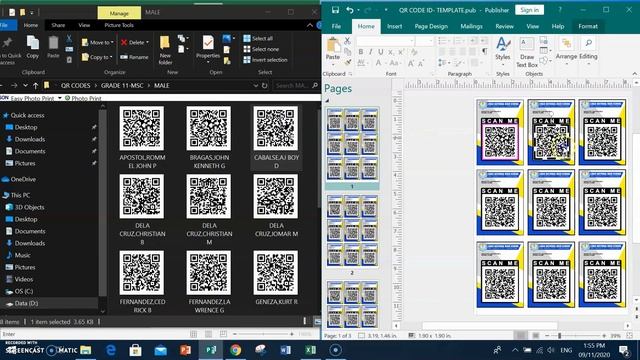Open the Page Design tab in Publisher

tap(431, 26)
